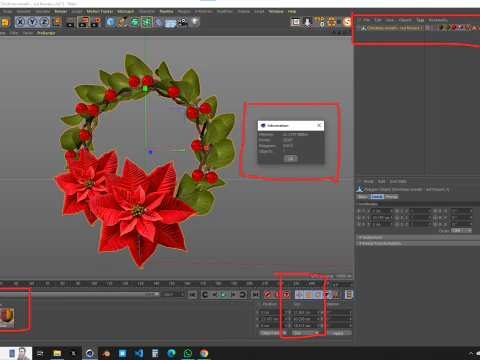Add a Floor environment object
480x360 pixels.
click(x=171, y=23)
